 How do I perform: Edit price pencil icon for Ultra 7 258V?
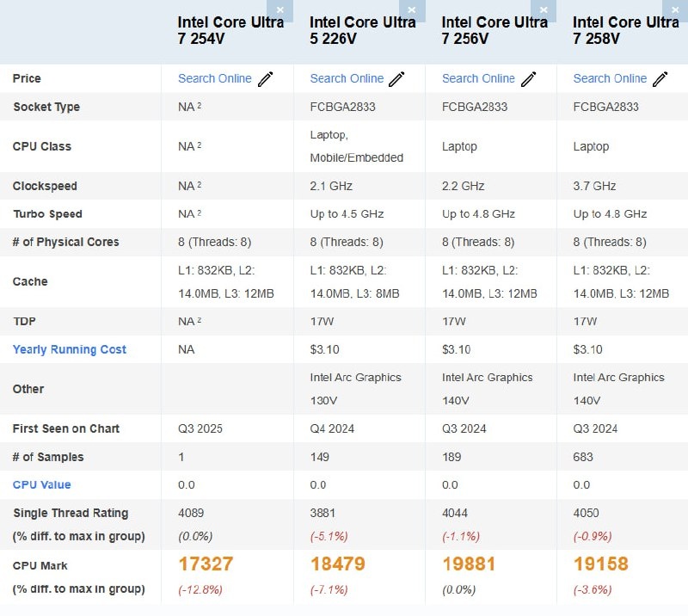pos(660,79)
